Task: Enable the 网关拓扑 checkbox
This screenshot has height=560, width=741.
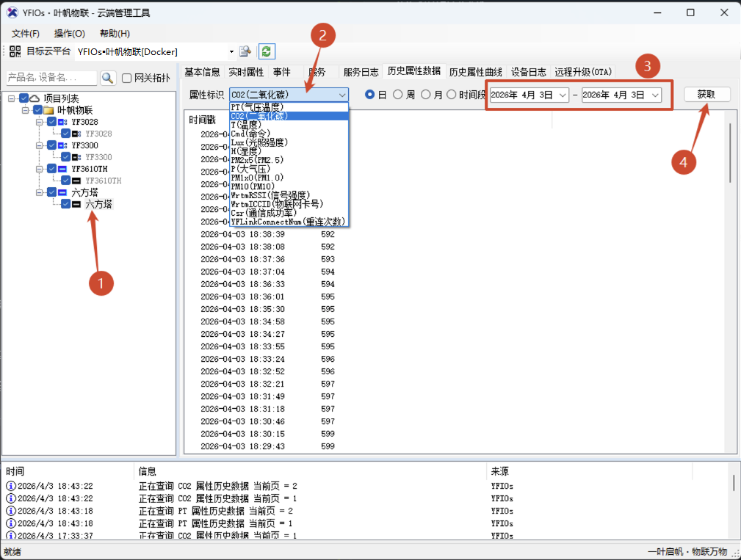Action: click(x=127, y=79)
